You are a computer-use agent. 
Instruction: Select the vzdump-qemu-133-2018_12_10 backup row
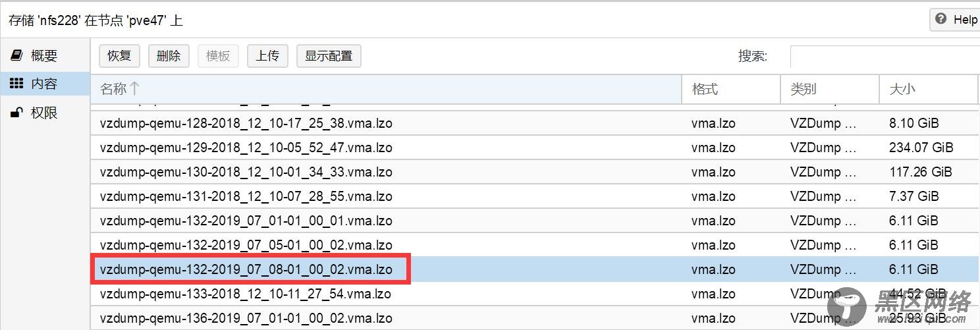click(246, 294)
